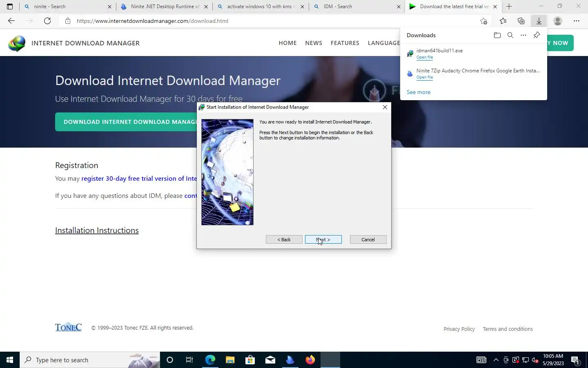Screen dimensions: 588x368
Task: Open Ninite app on taskbar
Action: pos(290,360)
